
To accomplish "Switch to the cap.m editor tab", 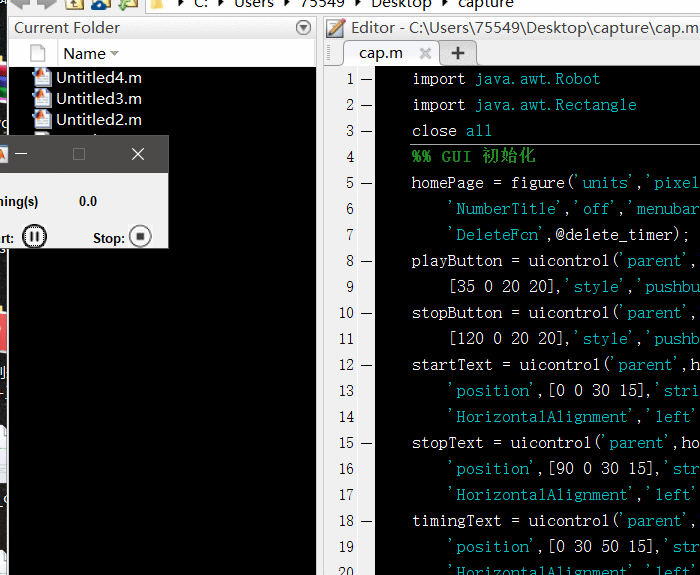I will tap(381, 53).
